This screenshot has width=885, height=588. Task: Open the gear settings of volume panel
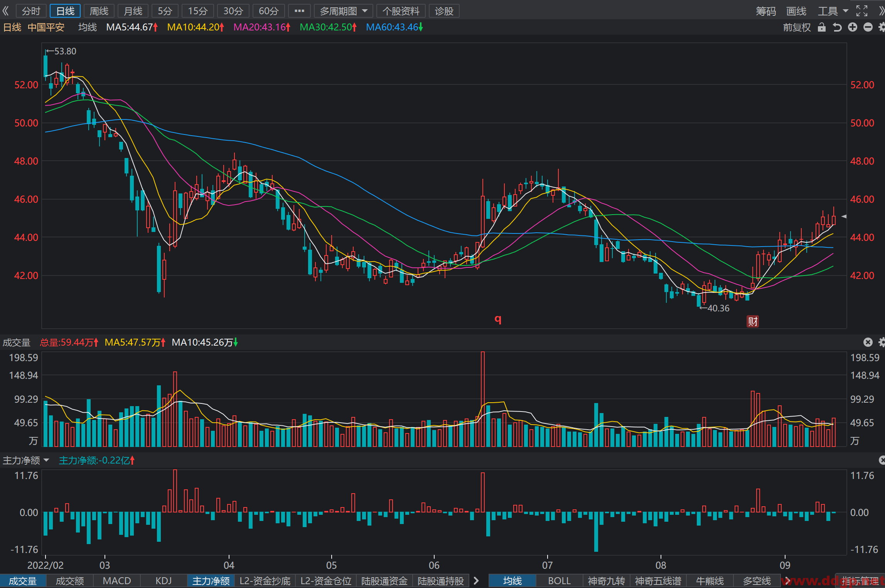pos(882,342)
